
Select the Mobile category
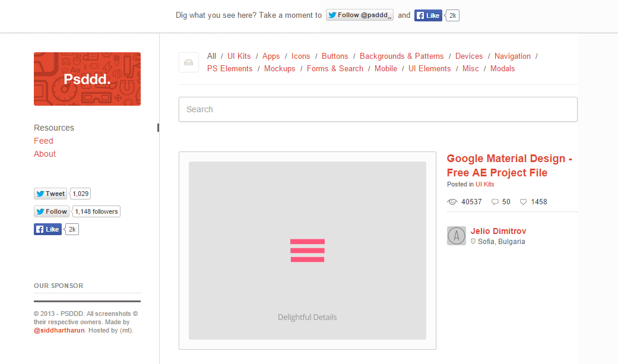[386, 69]
